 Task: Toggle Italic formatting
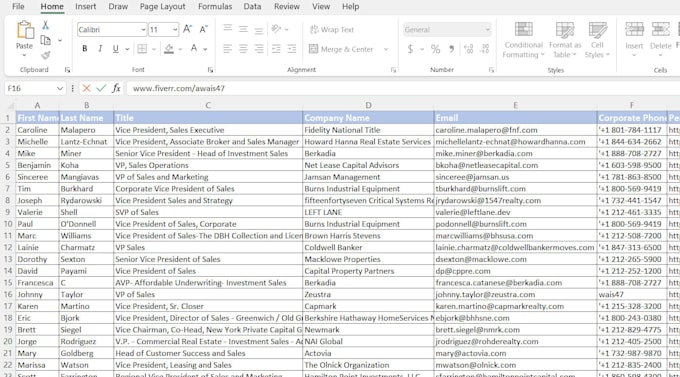(100, 49)
